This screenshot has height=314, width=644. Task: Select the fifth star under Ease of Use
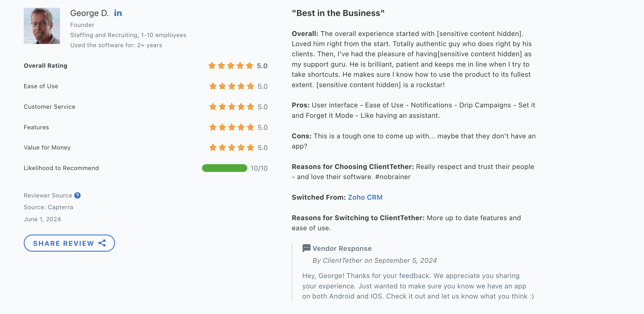tap(250, 86)
